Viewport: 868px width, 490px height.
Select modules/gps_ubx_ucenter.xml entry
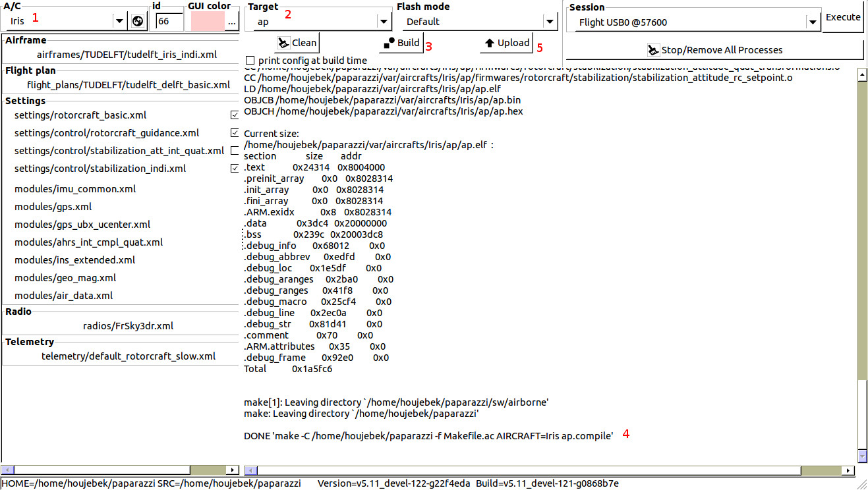click(82, 225)
